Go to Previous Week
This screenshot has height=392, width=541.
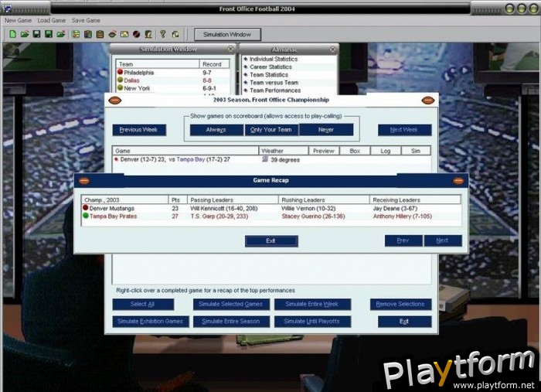[x=139, y=130]
